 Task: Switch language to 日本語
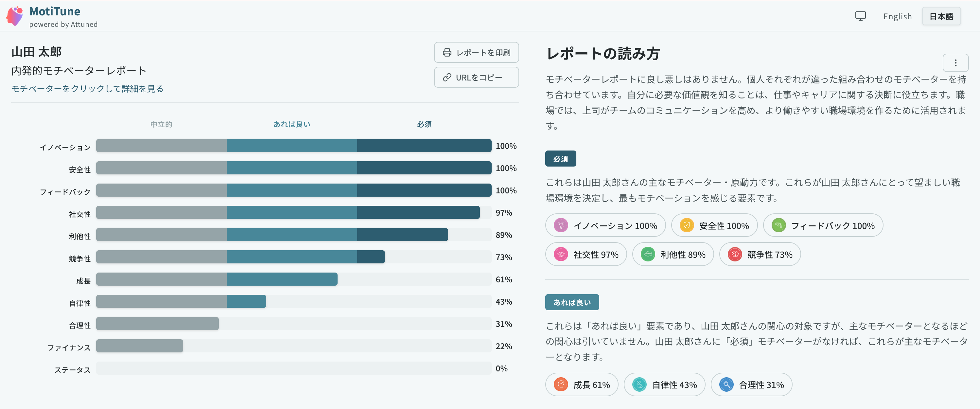pyautogui.click(x=941, y=16)
